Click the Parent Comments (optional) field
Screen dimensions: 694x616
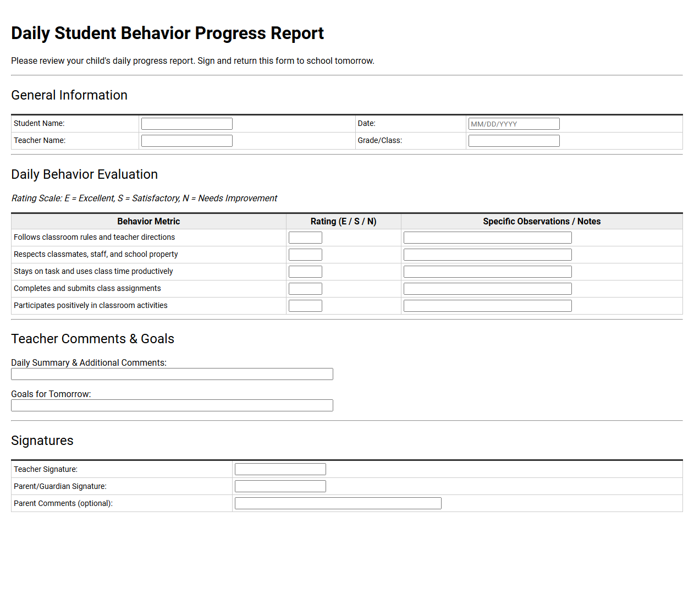(x=338, y=503)
